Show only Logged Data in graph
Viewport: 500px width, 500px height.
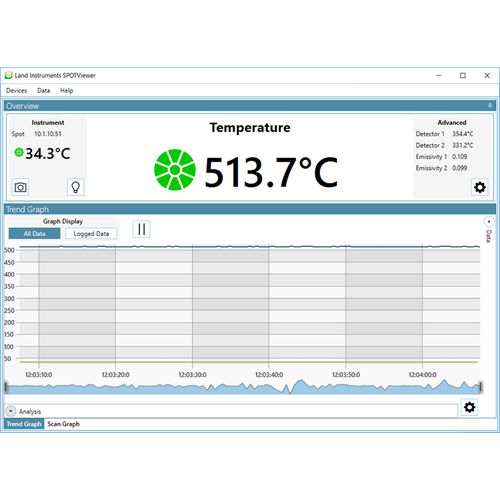91,234
